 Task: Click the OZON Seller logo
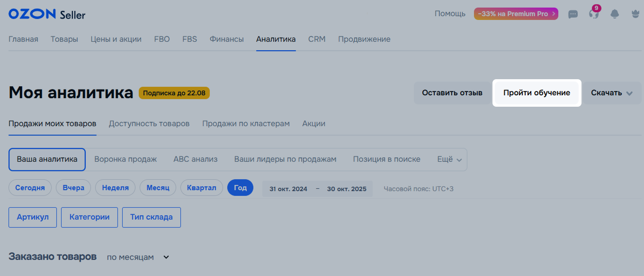click(x=47, y=14)
